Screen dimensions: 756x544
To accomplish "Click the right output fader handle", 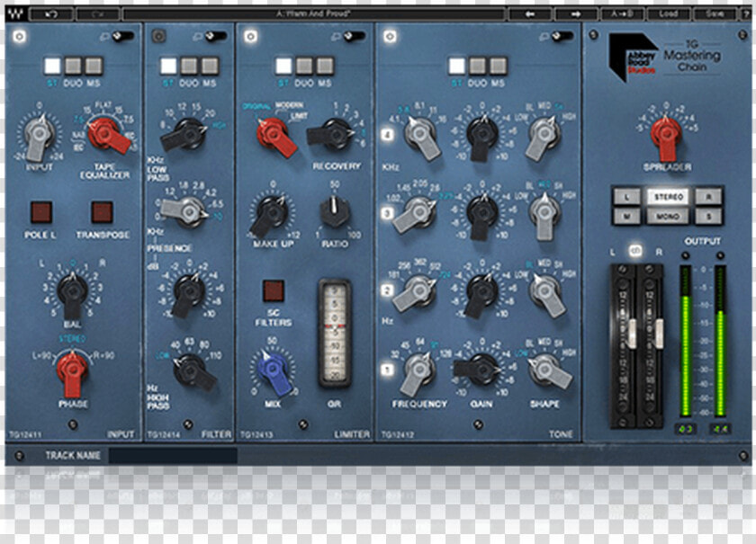I will (658, 333).
